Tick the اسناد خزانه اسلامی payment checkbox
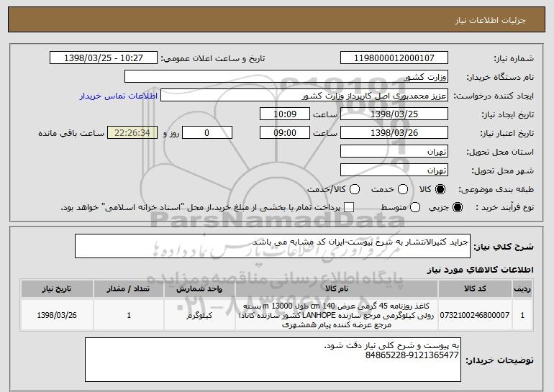The width and height of the screenshot is (554, 392). tap(349, 207)
